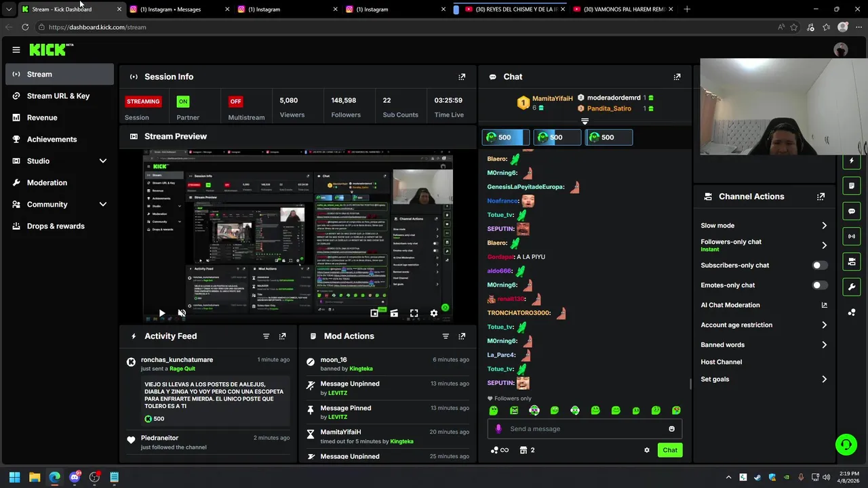The image size is (868, 488).
Task: Enable picture-in-picture for the stream preview
Action: (x=374, y=313)
